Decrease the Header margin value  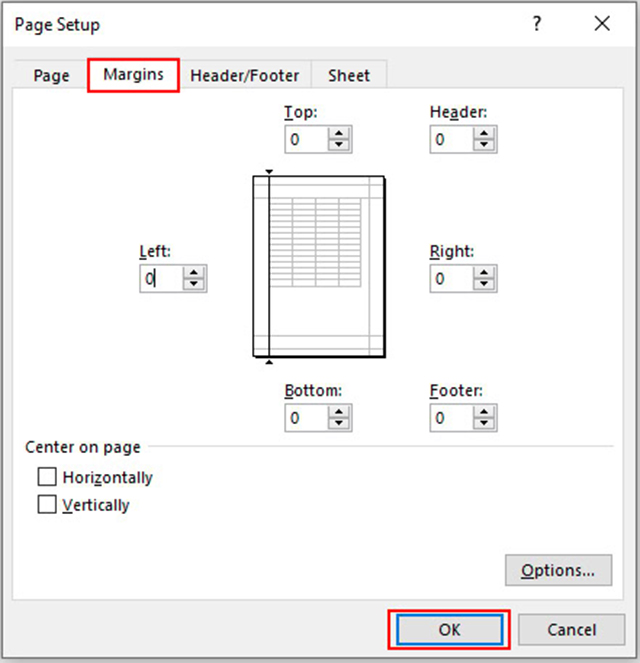point(484,145)
